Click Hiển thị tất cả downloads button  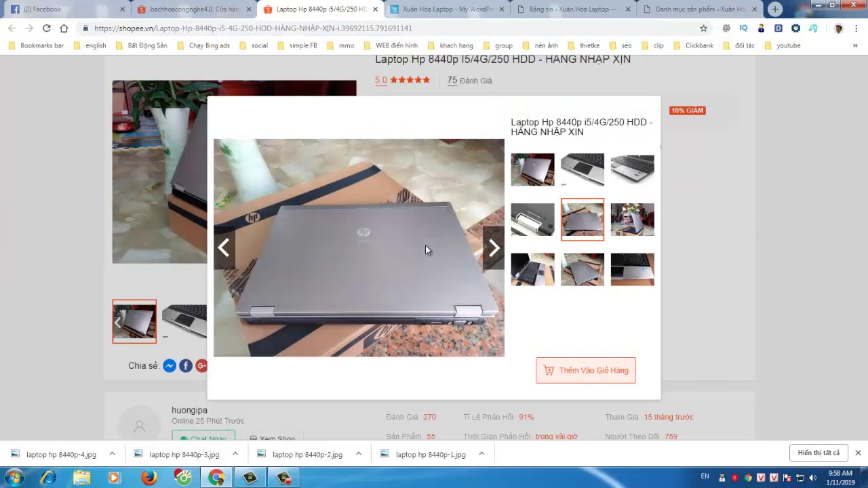point(818,453)
